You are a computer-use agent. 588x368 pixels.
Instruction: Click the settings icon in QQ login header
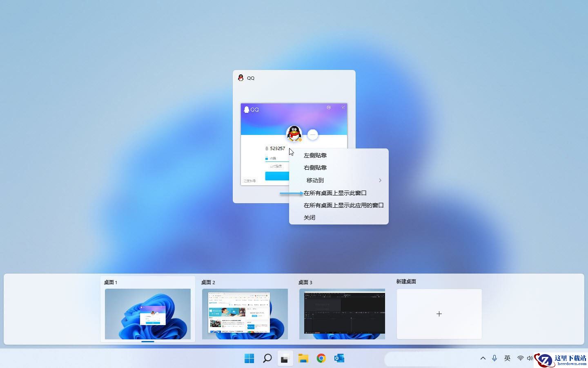click(329, 108)
